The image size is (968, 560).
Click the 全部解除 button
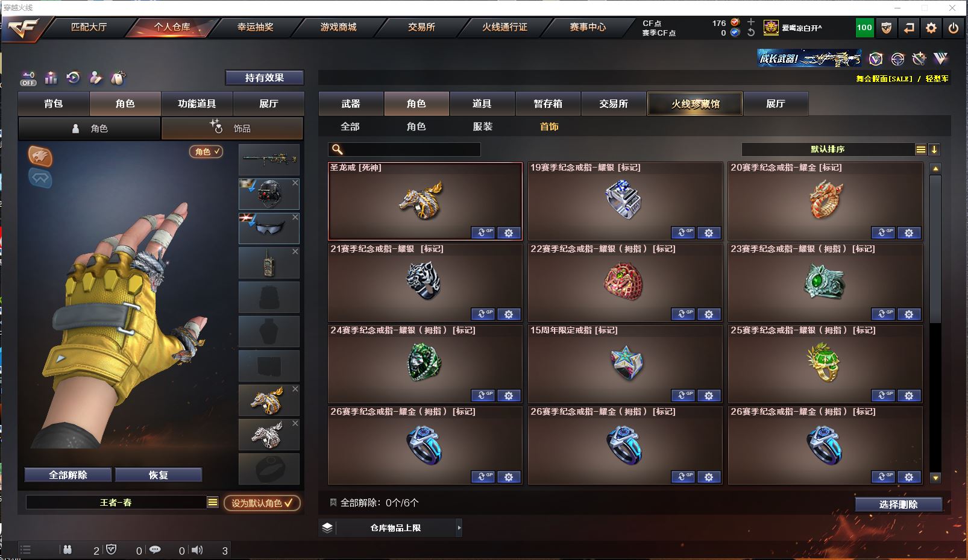68,475
